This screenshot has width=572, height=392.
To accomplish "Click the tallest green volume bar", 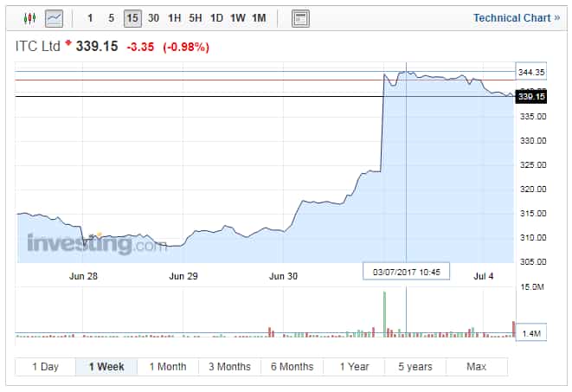I will tap(384, 314).
